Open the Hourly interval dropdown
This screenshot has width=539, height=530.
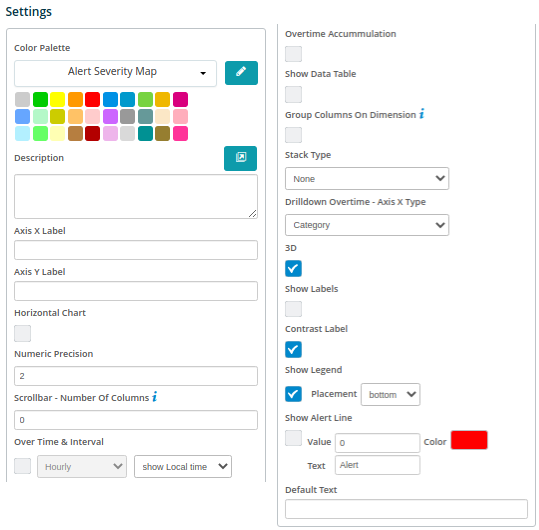[x=82, y=466]
